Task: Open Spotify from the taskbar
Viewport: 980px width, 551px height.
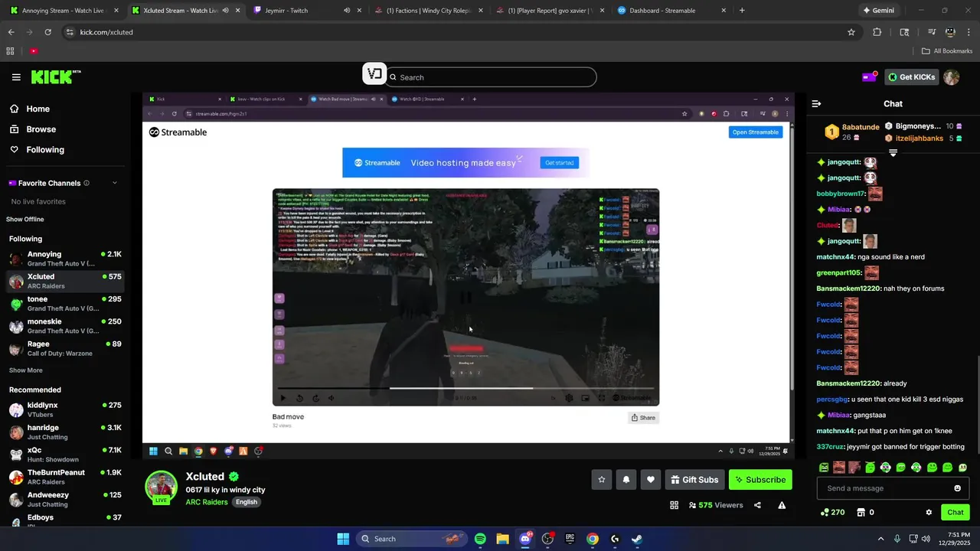Action: point(480,539)
